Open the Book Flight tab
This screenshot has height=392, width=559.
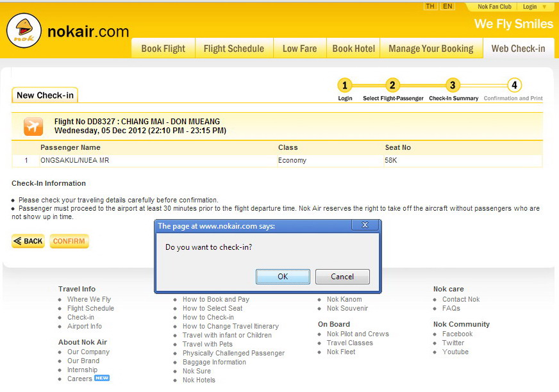point(163,48)
